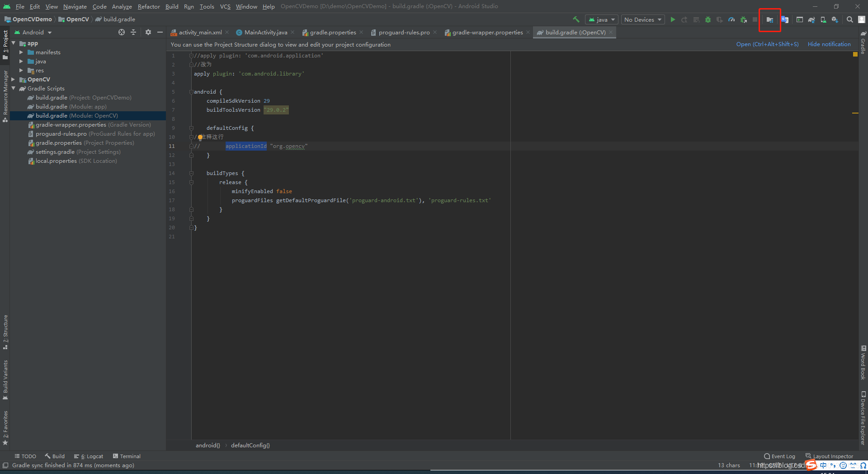Fold the android block in gutter
Image resolution: width=868 pixels, height=474 pixels.
click(x=191, y=92)
